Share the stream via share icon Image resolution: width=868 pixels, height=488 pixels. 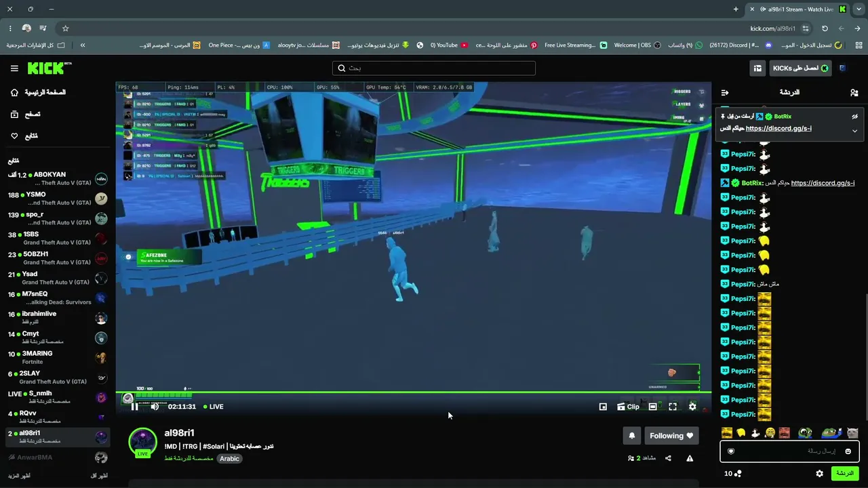coord(668,458)
